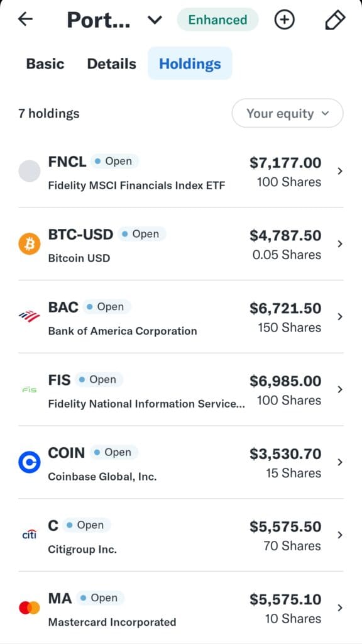
Task: Tap the Citi logo icon
Action: (29, 535)
